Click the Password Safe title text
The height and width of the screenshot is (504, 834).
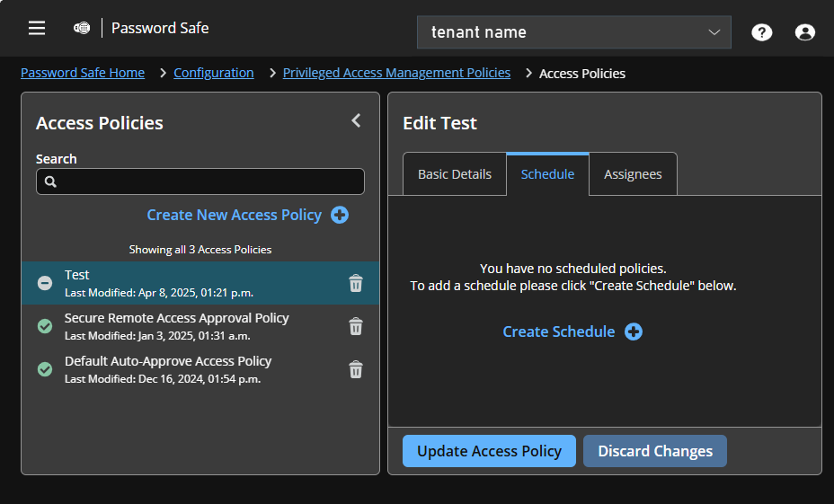click(160, 28)
